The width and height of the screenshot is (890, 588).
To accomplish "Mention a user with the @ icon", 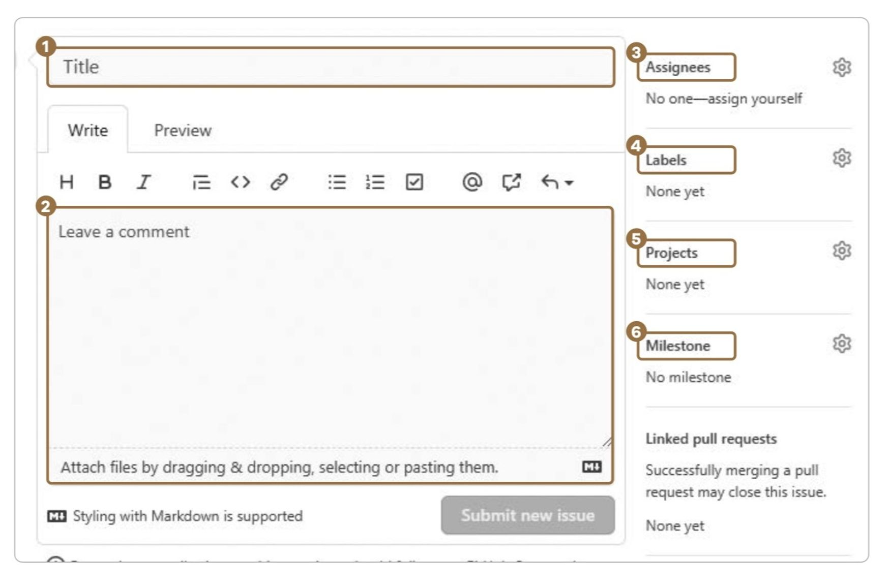I will (x=472, y=182).
